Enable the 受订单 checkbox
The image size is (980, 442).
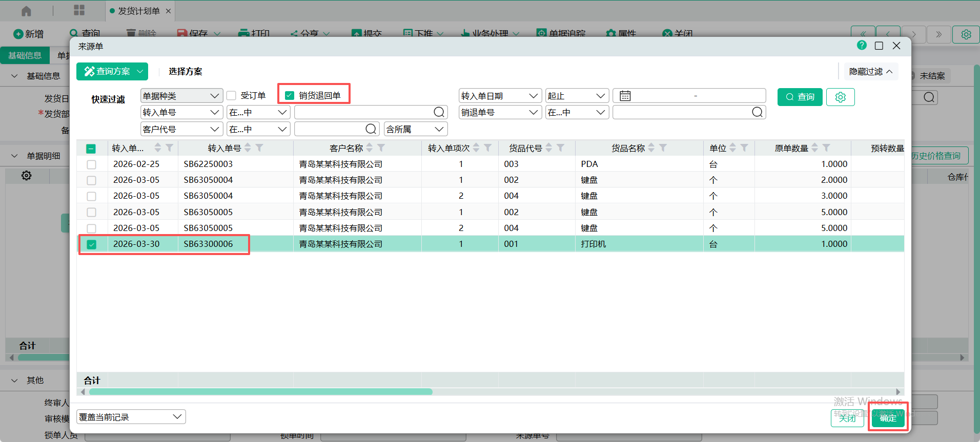(x=232, y=96)
